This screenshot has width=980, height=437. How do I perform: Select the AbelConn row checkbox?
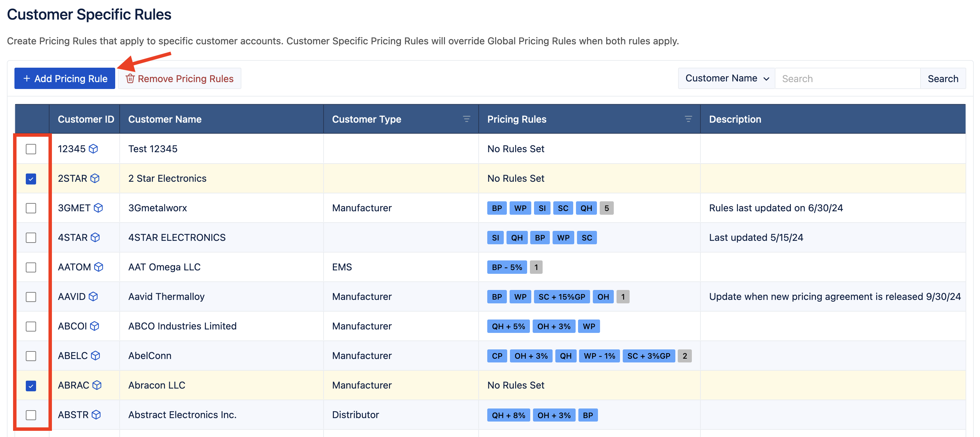(x=31, y=356)
